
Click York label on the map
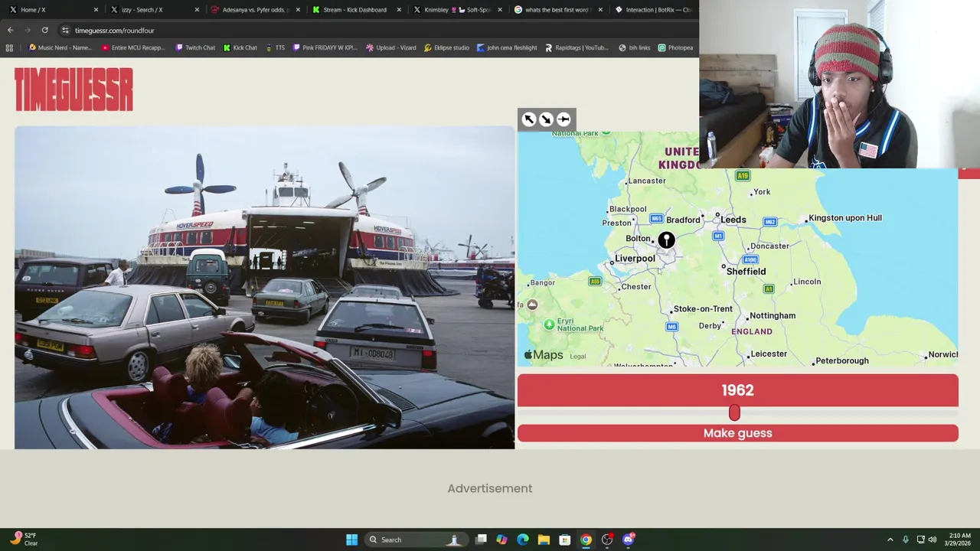point(762,192)
